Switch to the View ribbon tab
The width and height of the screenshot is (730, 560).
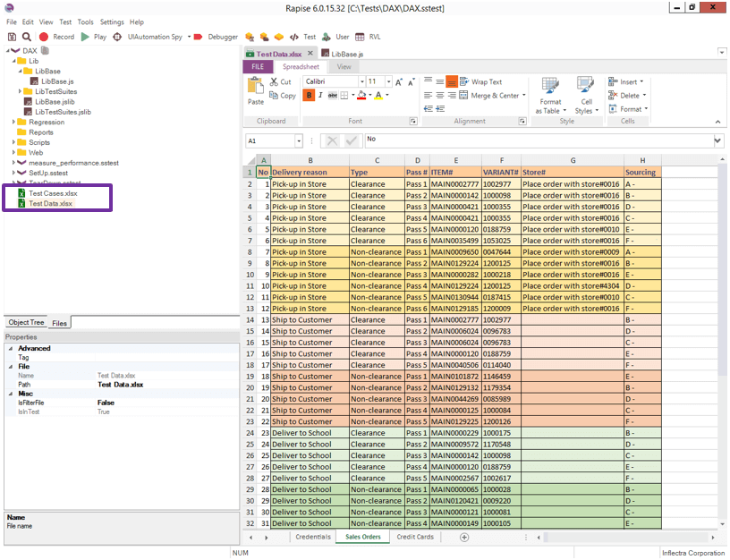point(344,66)
